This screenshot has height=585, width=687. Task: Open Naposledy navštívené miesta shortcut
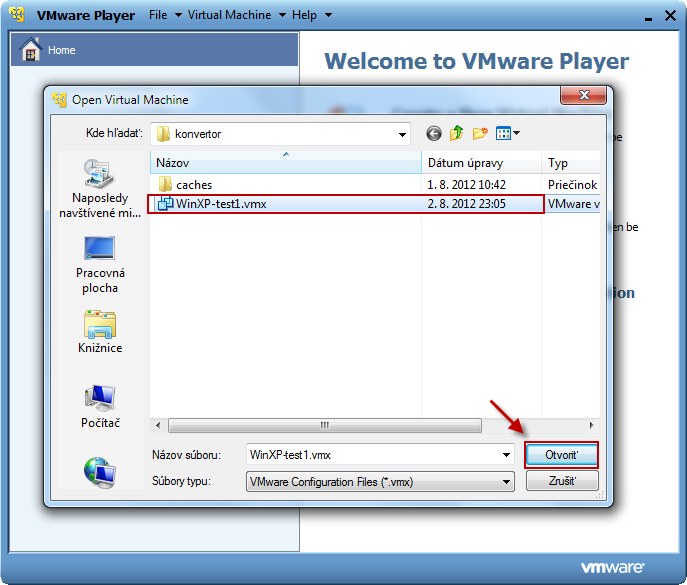(x=100, y=189)
